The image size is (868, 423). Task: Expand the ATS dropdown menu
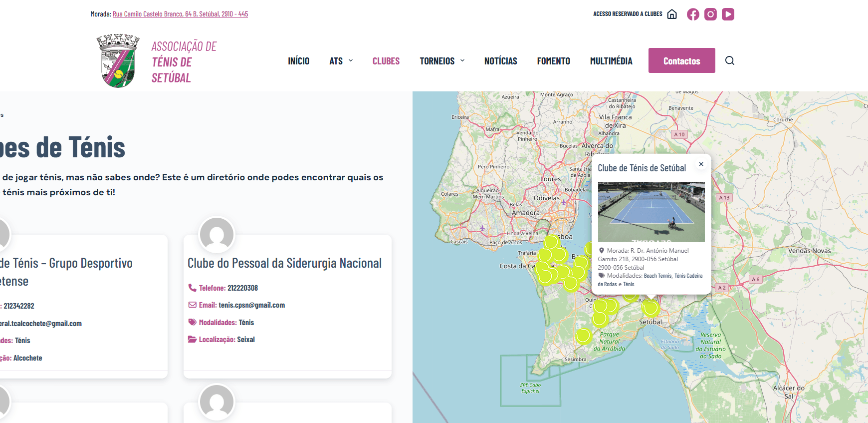click(341, 61)
